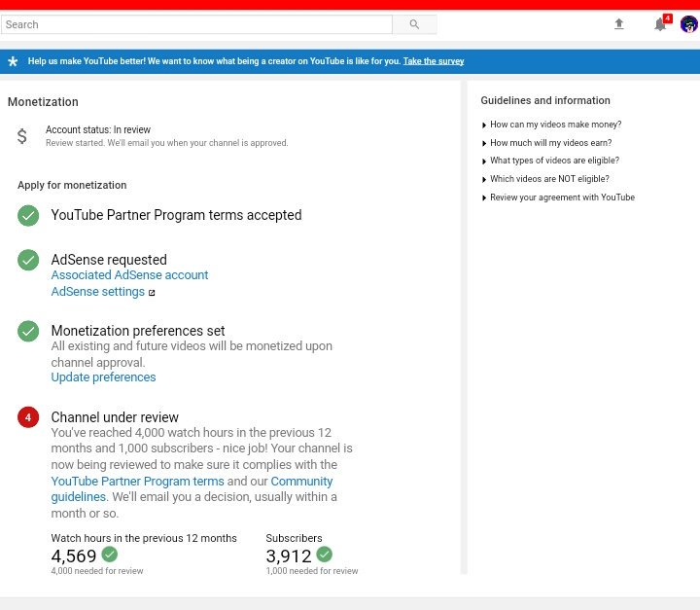
Task: Focus the Search text field
Action: click(196, 24)
